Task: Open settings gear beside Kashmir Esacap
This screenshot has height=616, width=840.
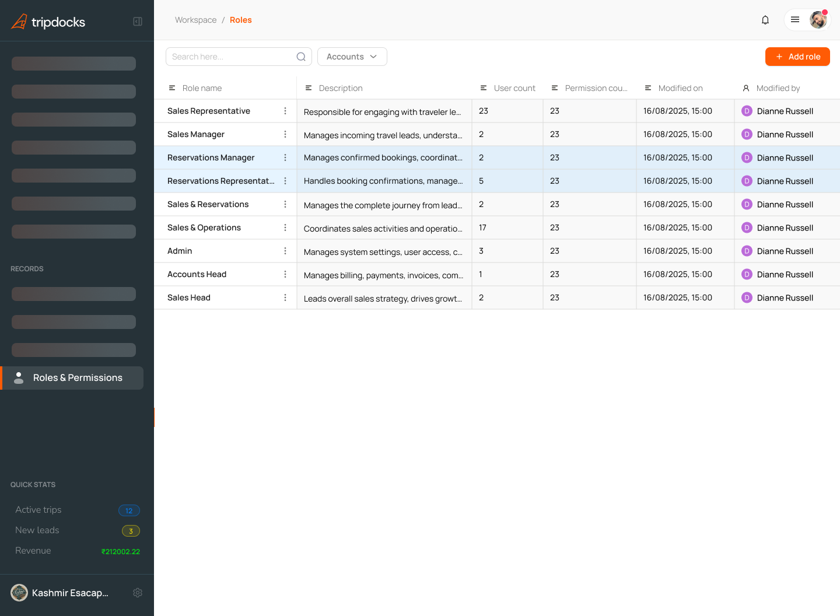Action: [x=138, y=592]
